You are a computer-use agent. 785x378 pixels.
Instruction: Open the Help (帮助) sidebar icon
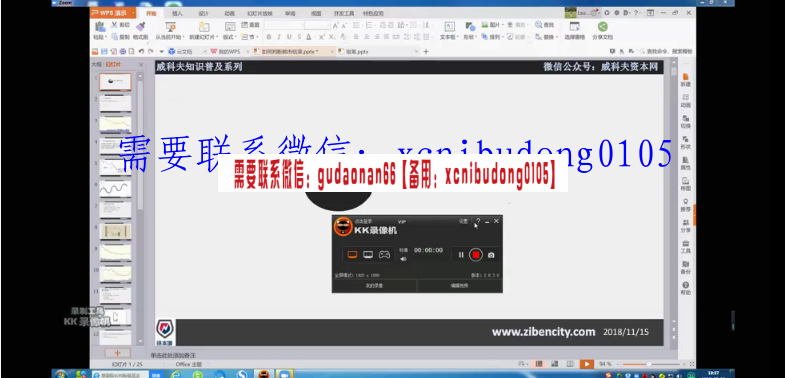685,287
